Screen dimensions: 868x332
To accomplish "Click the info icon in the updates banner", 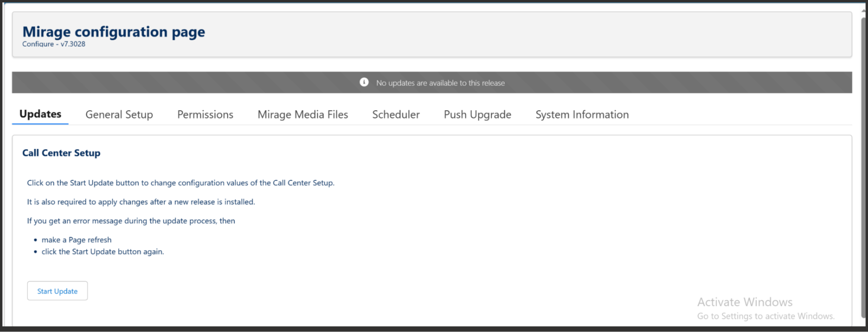I will [x=364, y=82].
